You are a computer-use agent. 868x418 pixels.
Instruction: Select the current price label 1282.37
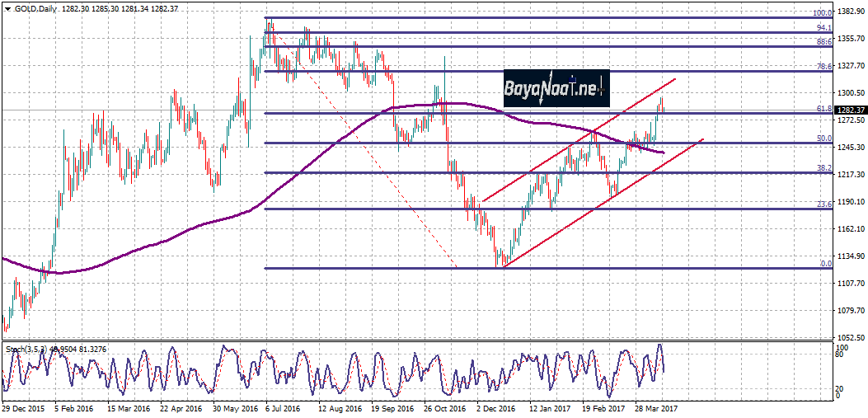pos(850,110)
